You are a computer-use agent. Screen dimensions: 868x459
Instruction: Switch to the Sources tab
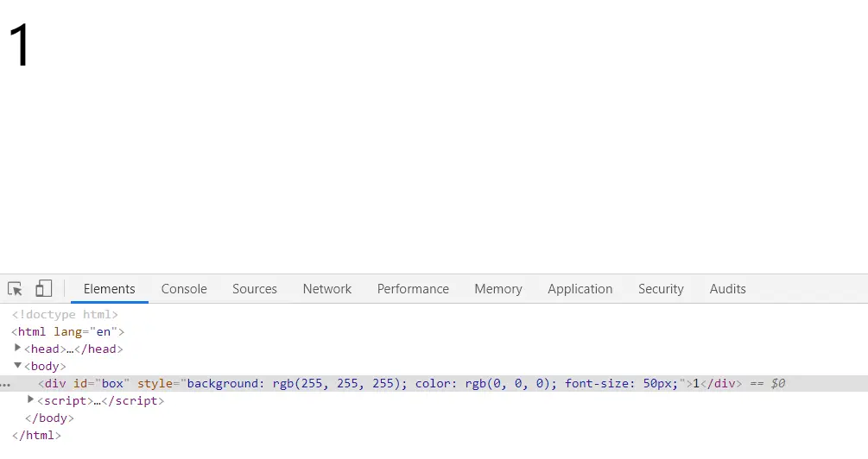pyautogui.click(x=255, y=289)
